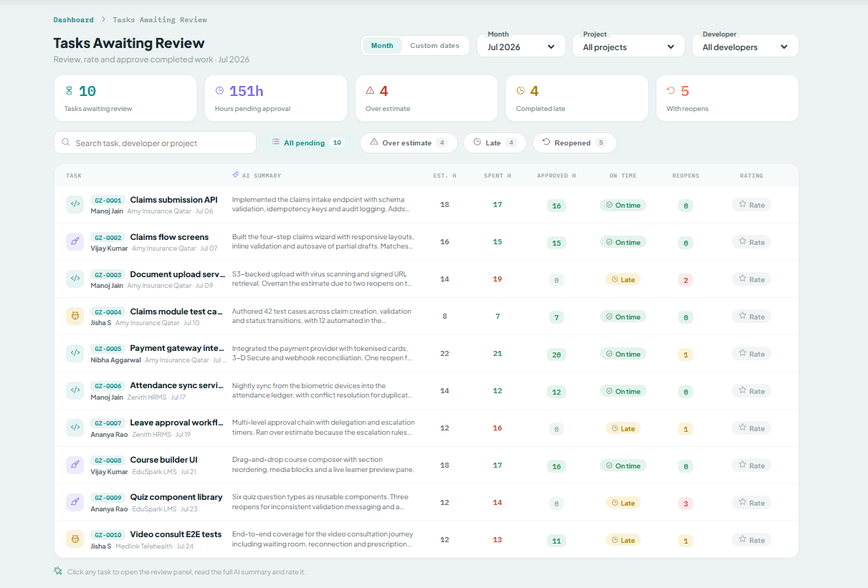
Task: Click the star icon in GZ-0010 Rate button
Action: 743,539
